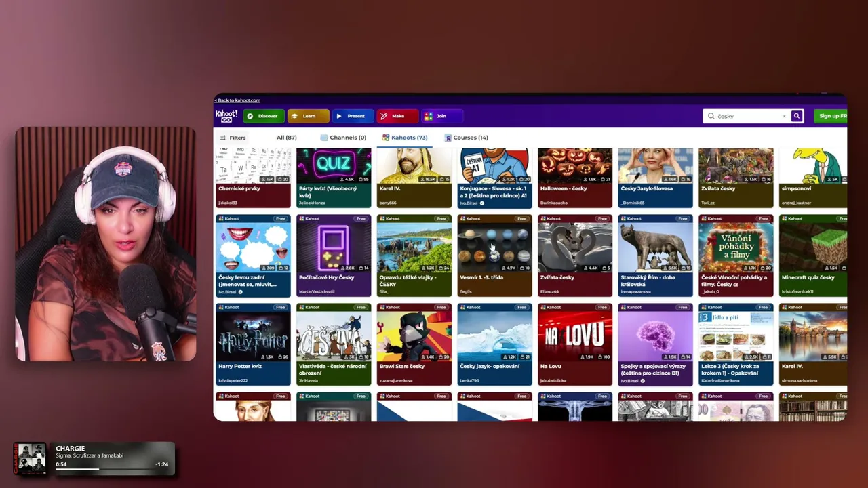The width and height of the screenshot is (868, 488).
Task: Switch to the Channels (0) tab
Action: click(343, 138)
